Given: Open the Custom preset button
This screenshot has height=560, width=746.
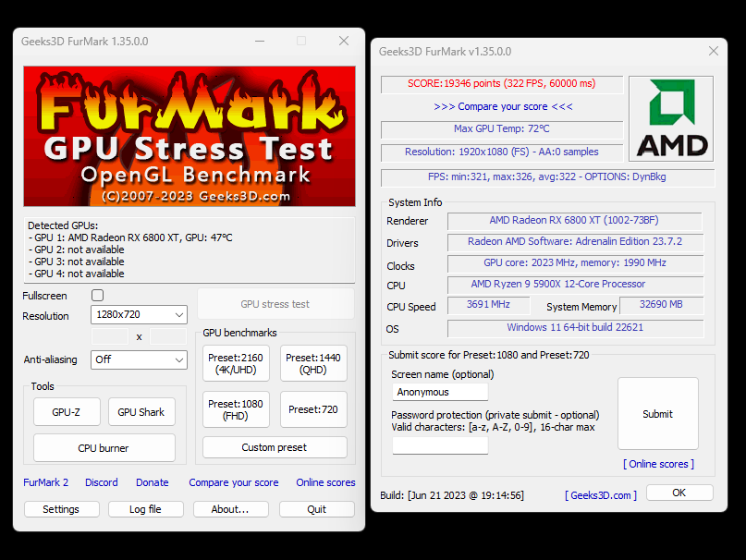Looking at the screenshot, I should click(x=275, y=447).
